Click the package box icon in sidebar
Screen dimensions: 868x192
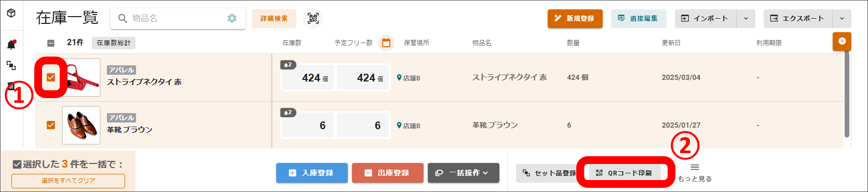coord(11,13)
